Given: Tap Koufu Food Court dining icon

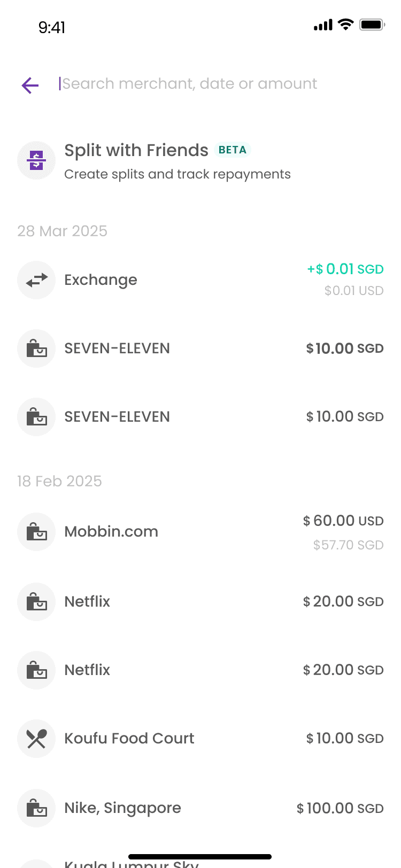Looking at the screenshot, I should [36, 739].
